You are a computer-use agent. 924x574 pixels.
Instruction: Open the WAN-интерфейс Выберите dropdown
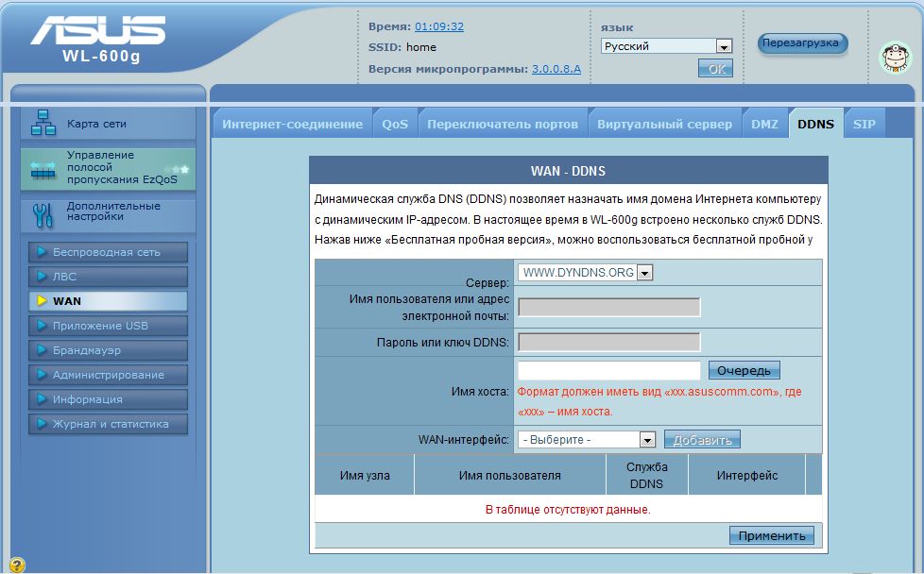[587, 440]
